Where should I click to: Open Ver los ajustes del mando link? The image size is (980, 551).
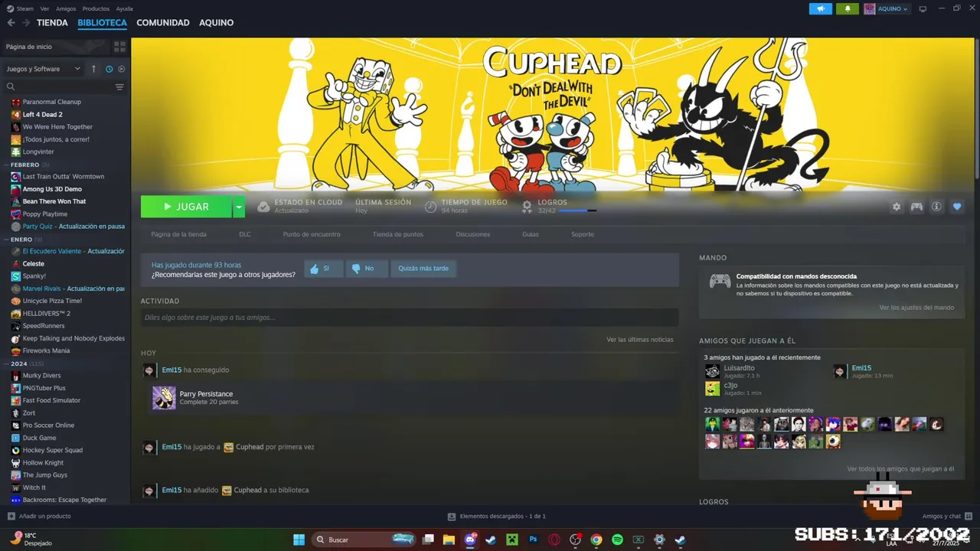point(916,308)
